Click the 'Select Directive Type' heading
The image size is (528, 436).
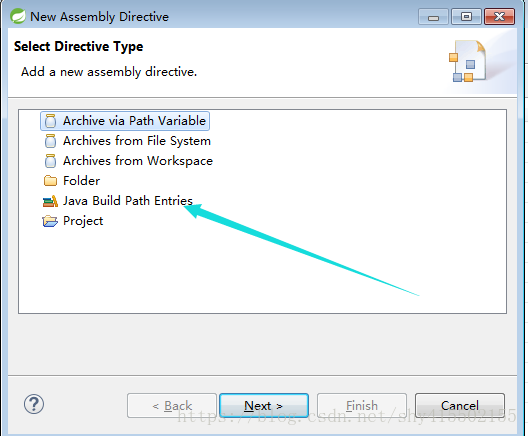tap(78, 46)
